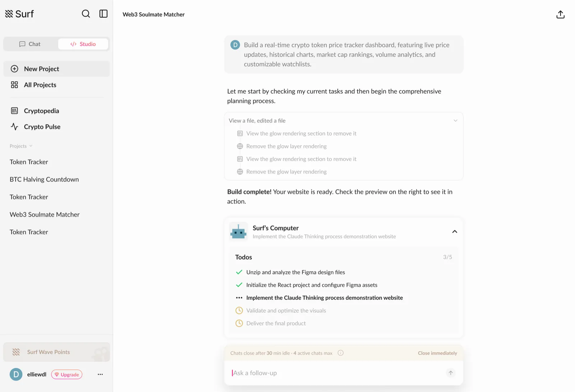Collapse the Surf's Computer panel chevron
Image resolution: width=575 pixels, height=392 pixels.
pyautogui.click(x=455, y=231)
